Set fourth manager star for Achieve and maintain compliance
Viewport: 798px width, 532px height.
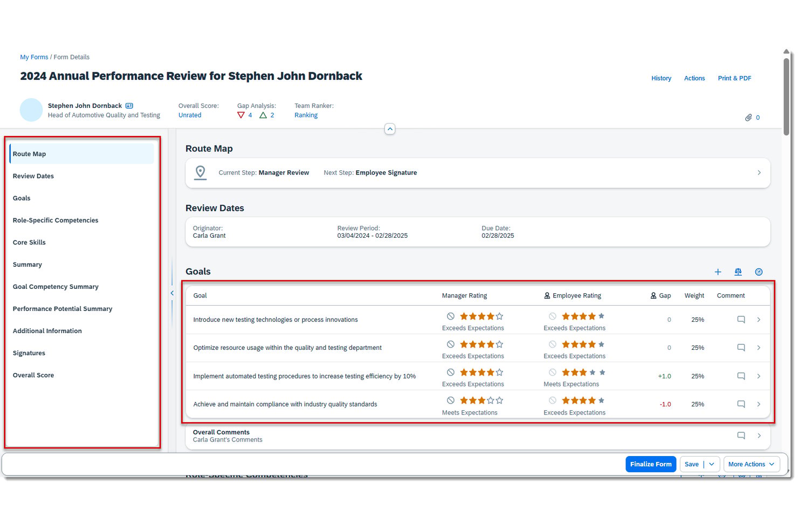tap(490, 400)
